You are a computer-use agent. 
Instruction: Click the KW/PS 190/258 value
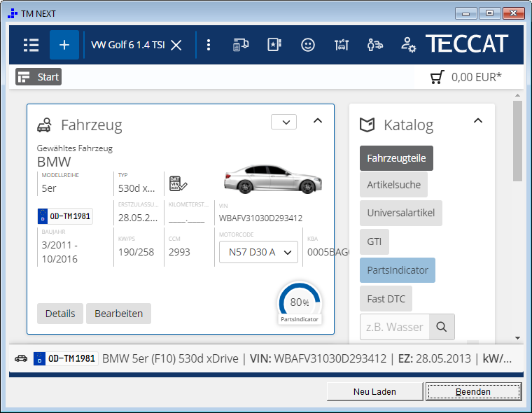point(136,252)
